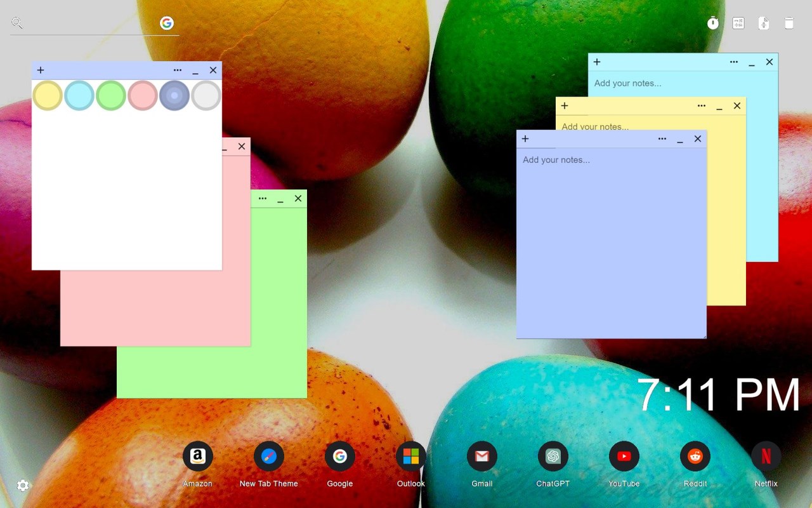The width and height of the screenshot is (812, 508).
Task: Open the cyan note's three-dot menu
Action: (x=734, y=62)
